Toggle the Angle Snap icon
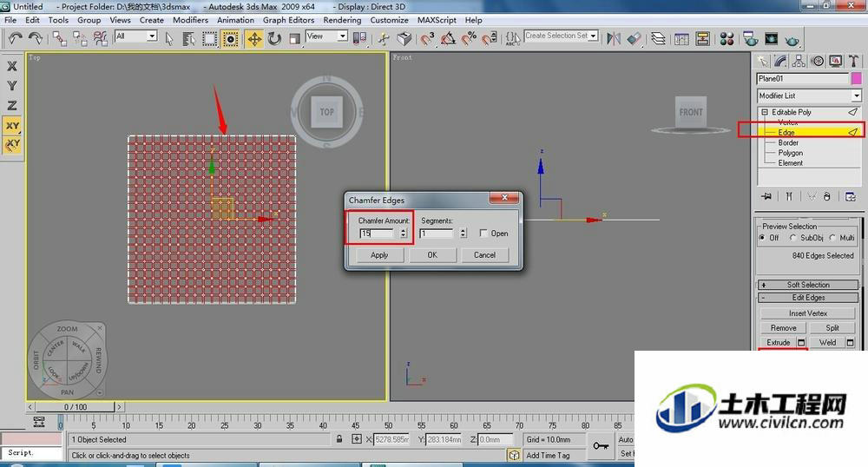Image resolution: width=868 pixels, height=467 pixels. point(448,38)
